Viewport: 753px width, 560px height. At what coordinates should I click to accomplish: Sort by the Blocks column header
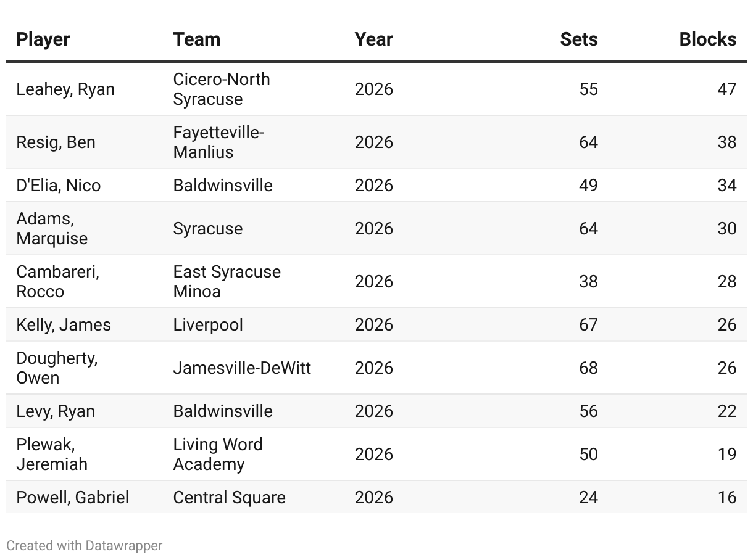tap(707, 39)
